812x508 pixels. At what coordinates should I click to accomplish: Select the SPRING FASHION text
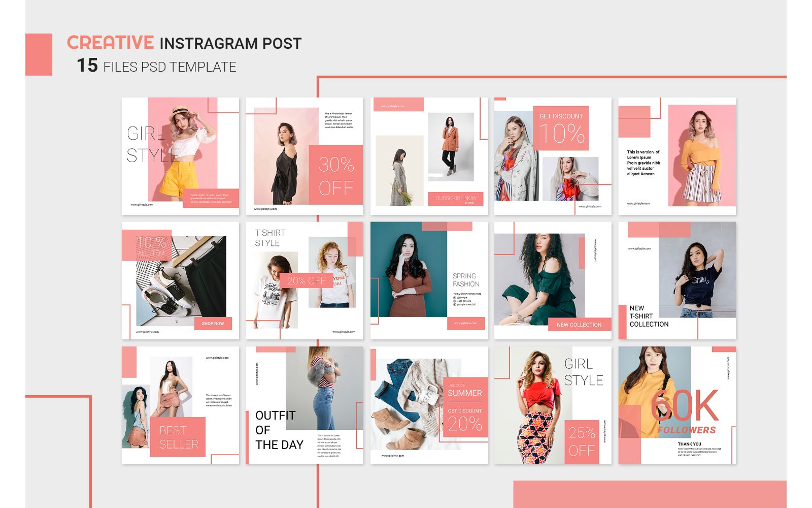pos(465,280)
